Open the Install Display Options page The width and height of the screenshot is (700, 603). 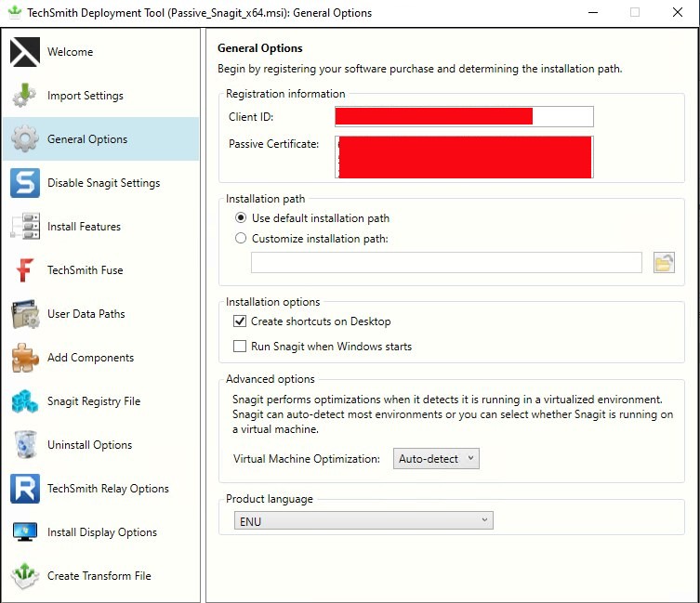(102, 532)
